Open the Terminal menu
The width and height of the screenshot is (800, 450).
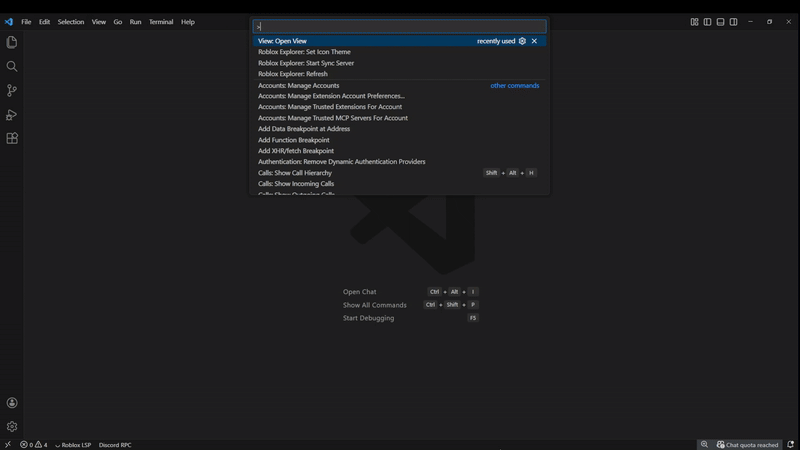(161, 21)
